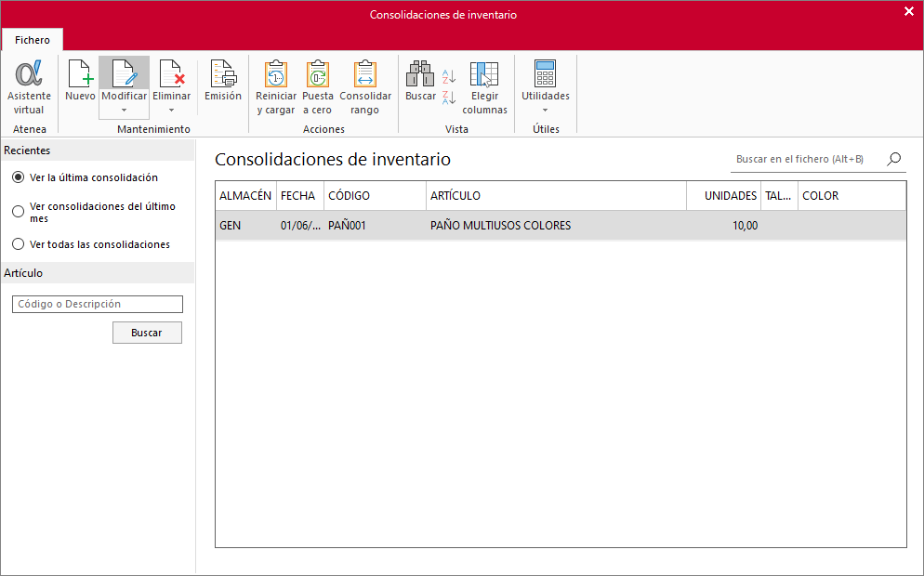The image size is (924, 576).
Task: Click the Buscar button under Artículo
Action: (x=147, y=333)
